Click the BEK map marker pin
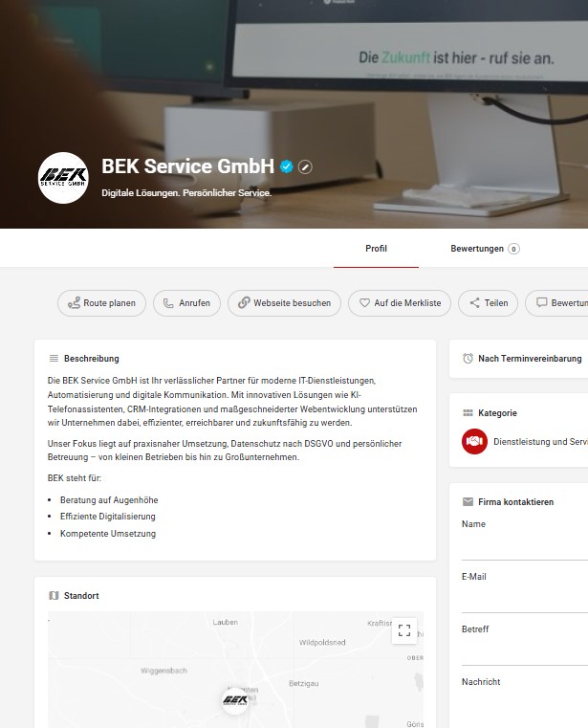Viewport: 588px width, 728px height. tap(235, 700)
